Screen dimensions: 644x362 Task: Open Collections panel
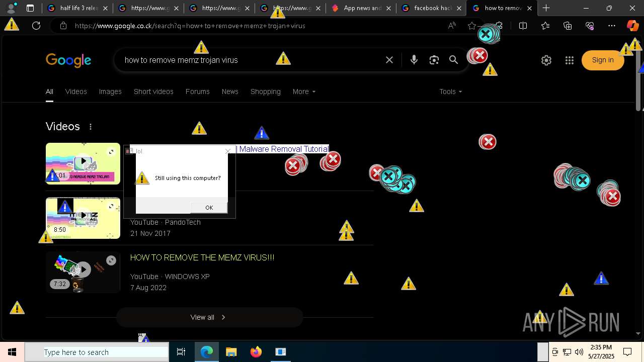568,26
